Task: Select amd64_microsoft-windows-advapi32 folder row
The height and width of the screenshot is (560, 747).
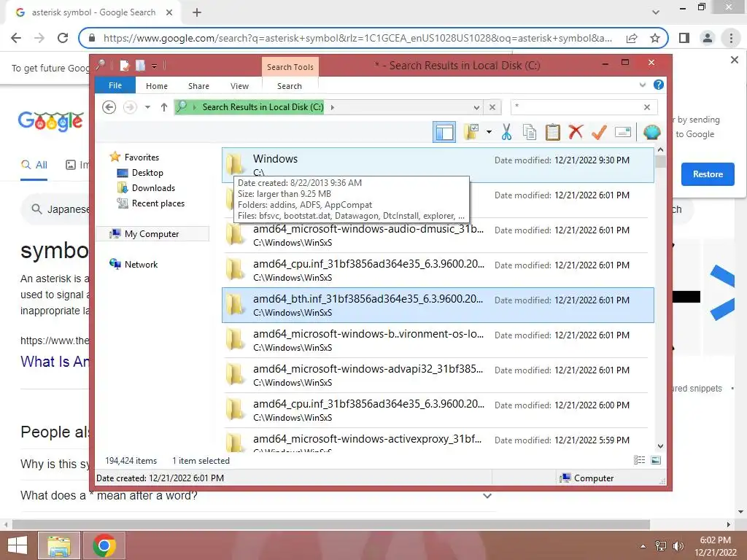Action: 438,376
